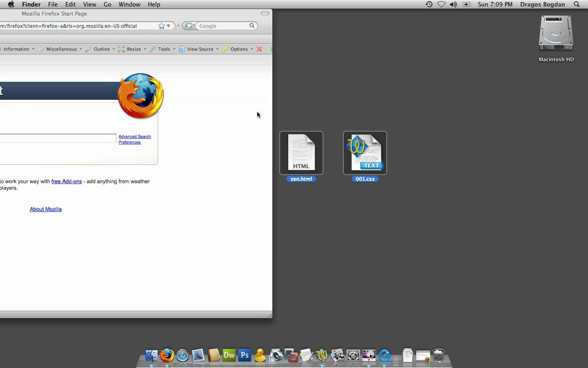Open the Wi-Fi status menu
This screenshot has width=588, height=368.
[442, 5]
